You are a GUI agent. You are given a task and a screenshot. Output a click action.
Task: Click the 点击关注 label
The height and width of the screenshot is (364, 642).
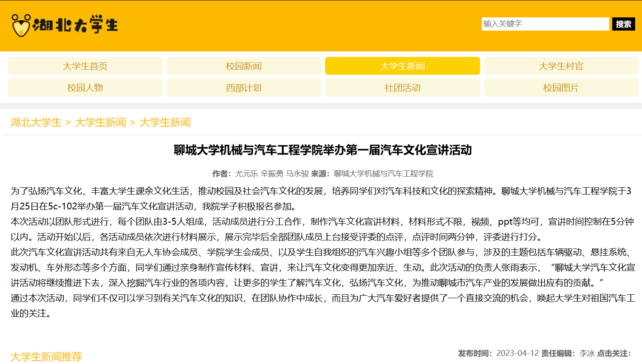pyautogui.click(x=614, y=353)
